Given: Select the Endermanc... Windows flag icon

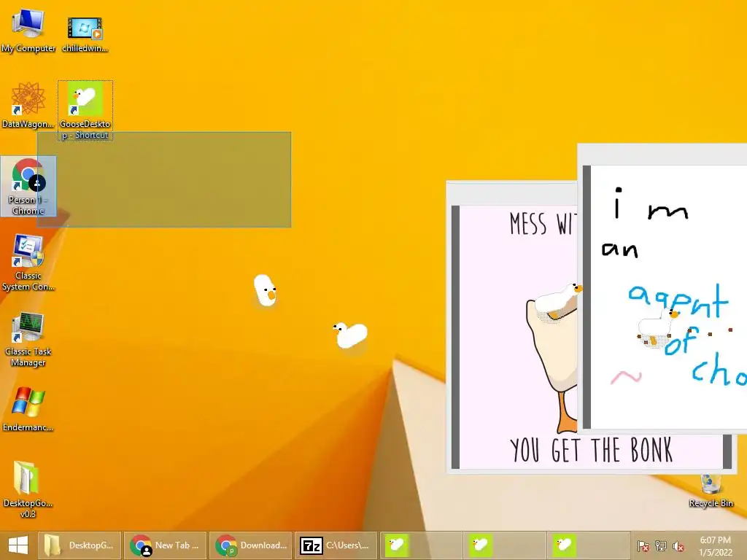Looking at the screenshot, I should [28, 408].
